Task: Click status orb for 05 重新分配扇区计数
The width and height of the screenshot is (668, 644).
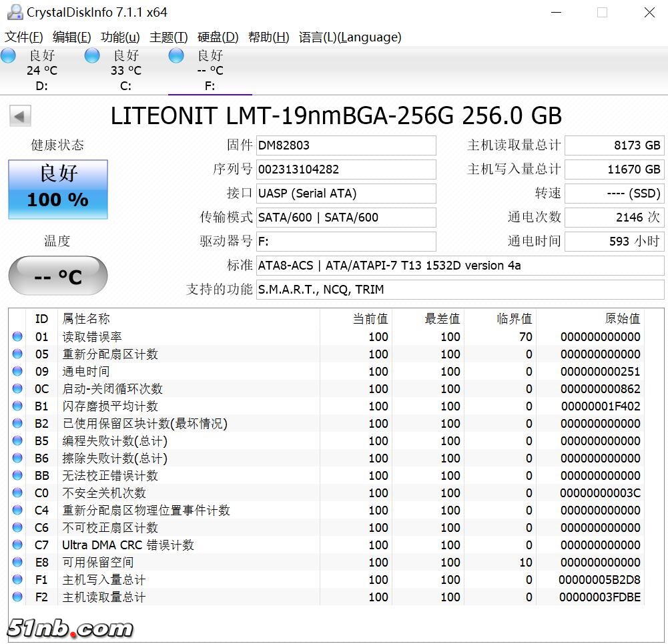Action: click(x=17, y=354)
